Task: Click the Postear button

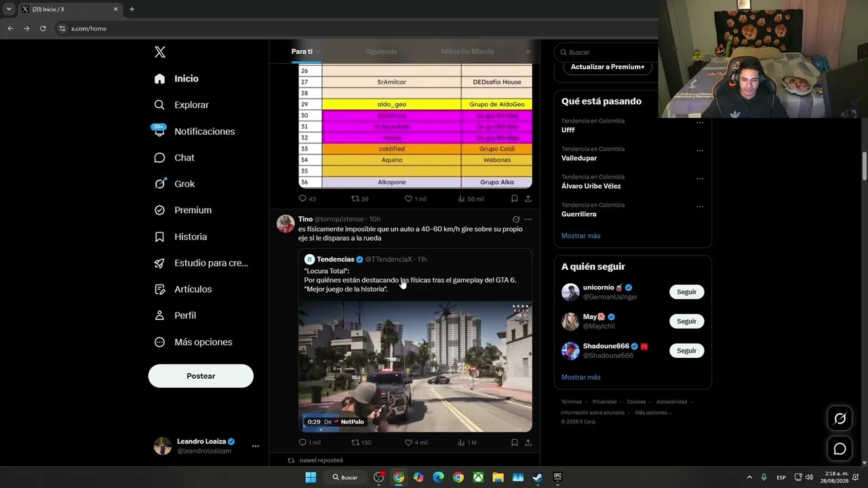Action: pyautogui.click(x=201, y=376)
